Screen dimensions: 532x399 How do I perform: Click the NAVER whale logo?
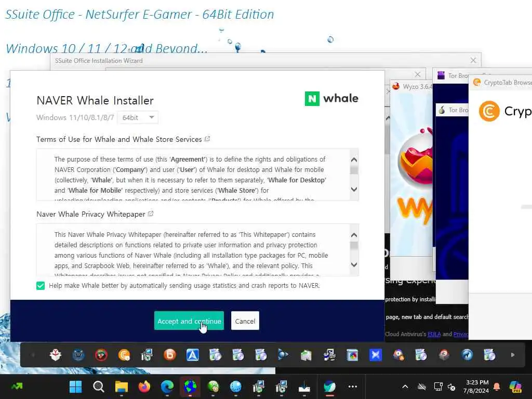pos(331,99)
